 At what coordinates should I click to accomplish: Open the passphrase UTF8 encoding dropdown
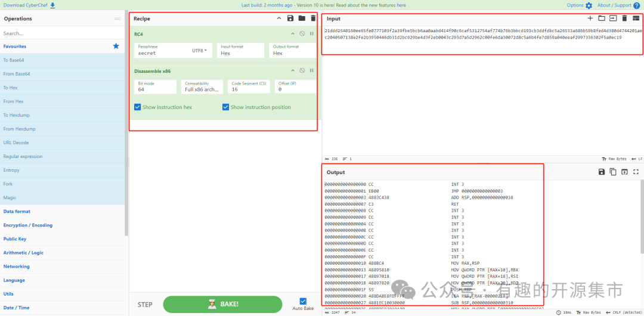(199, 51)
